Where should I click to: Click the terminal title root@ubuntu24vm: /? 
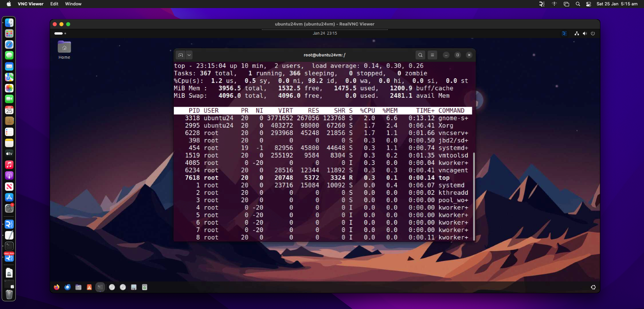324,55
